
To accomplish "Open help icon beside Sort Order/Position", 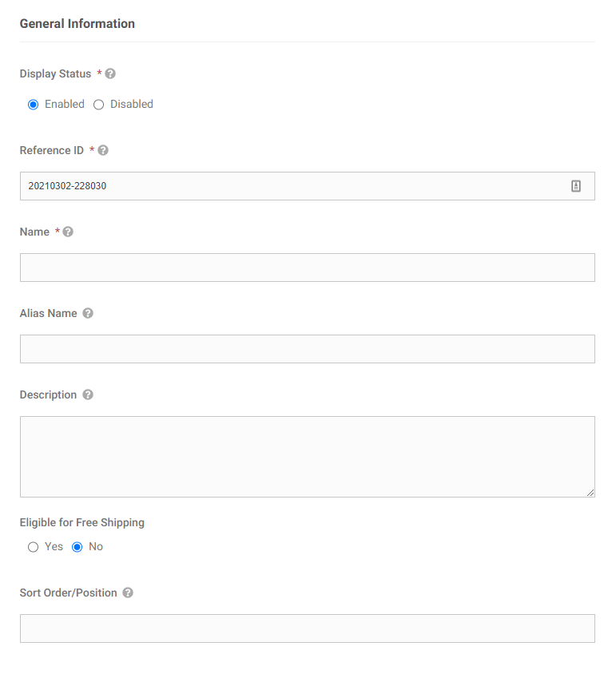I will pos(128,593).
